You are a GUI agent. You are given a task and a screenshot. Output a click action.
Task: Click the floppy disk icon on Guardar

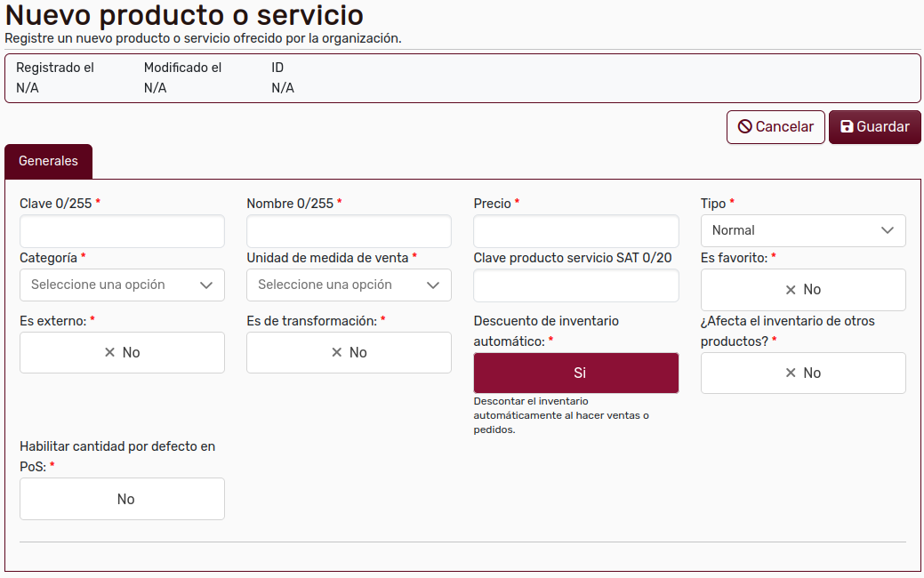[x=848, y=126]
